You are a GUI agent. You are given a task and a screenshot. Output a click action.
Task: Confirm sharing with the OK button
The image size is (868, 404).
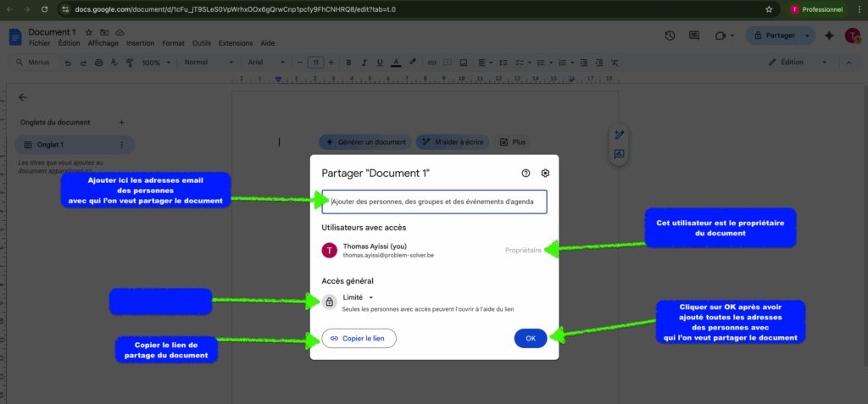530,338
